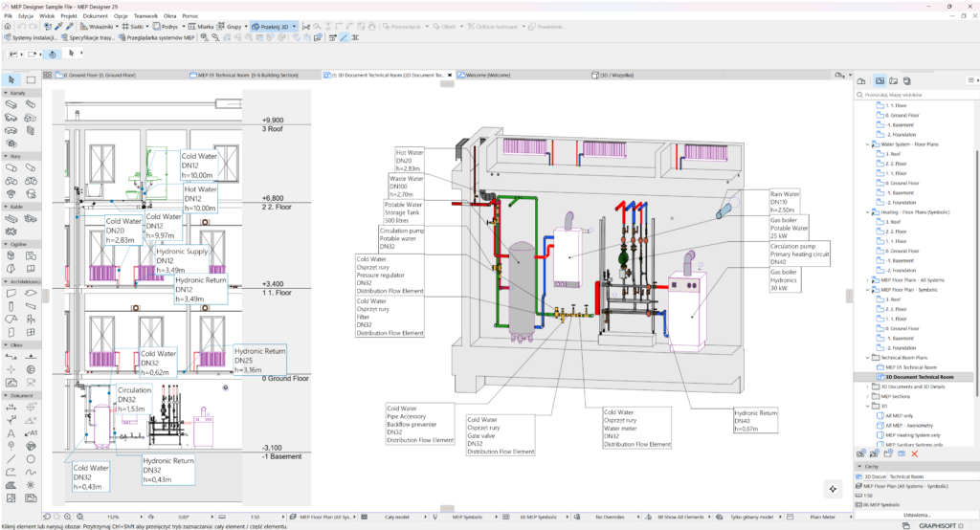Screen dimensions: 980x530
Task: Open Wskaźniki dropdown arrow
Action: pos(117,27)
